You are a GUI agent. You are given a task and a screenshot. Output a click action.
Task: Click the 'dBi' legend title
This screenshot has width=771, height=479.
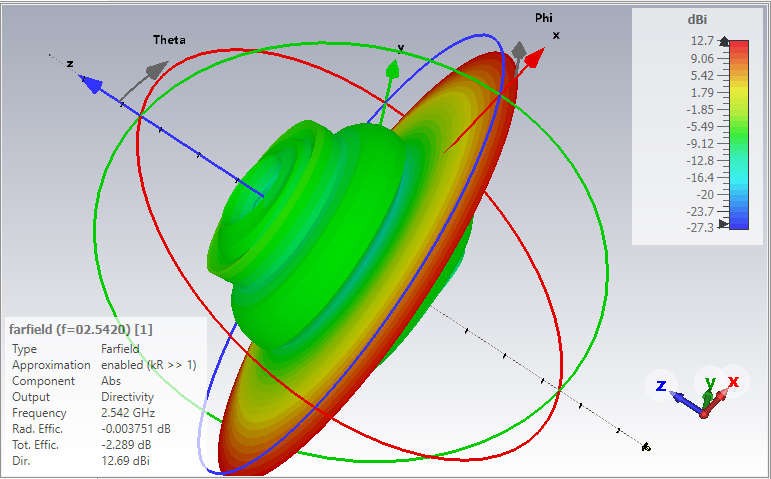697,20
